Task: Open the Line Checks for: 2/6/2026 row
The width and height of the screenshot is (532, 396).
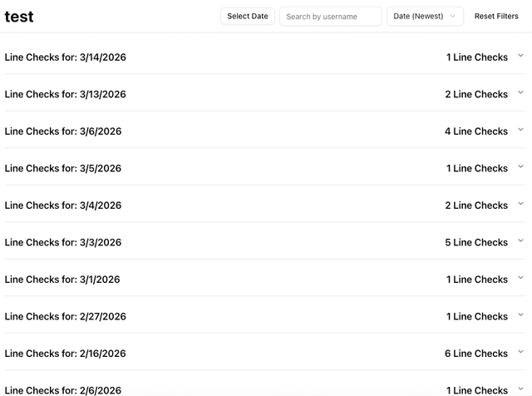Action: [x=63, y=389]
